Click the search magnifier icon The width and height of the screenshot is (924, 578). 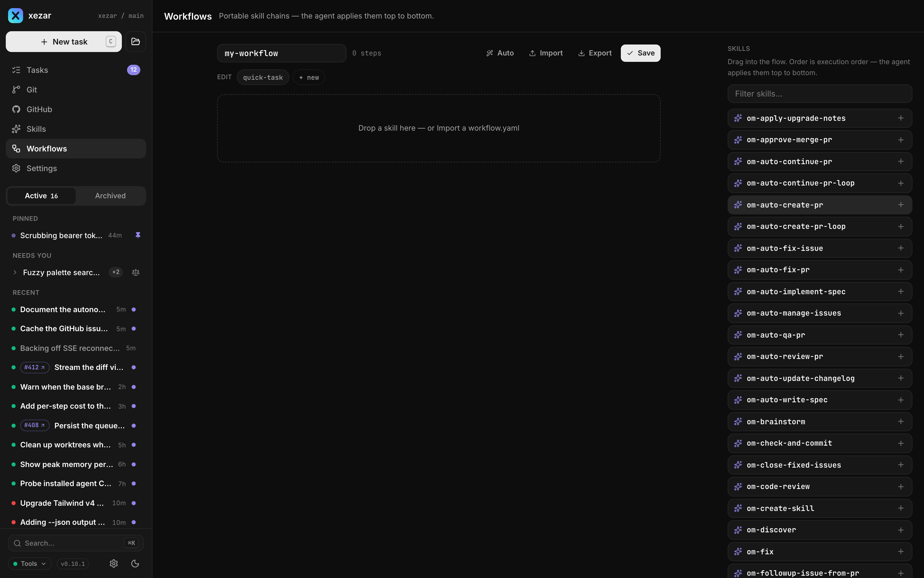[x=17, y=543]
